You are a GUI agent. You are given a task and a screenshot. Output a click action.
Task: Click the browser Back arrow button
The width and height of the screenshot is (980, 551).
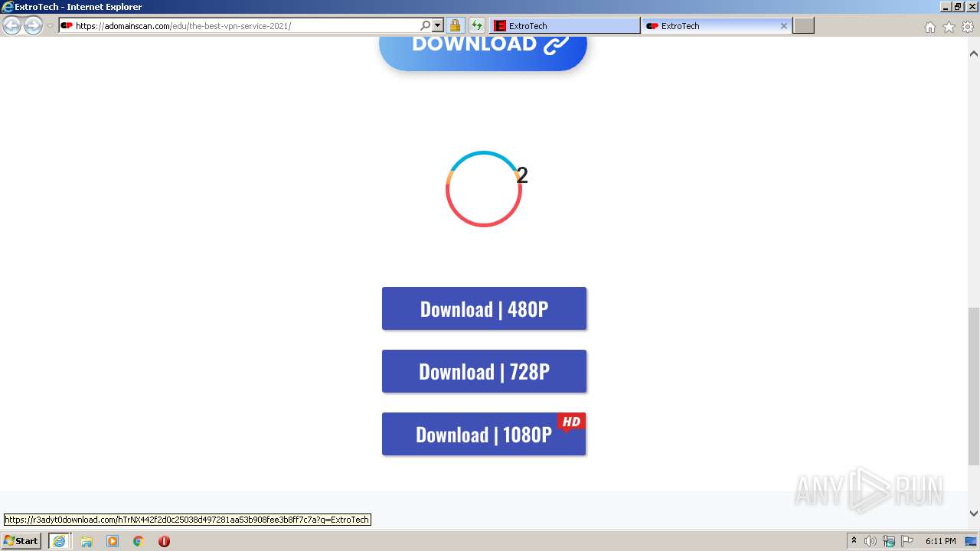(x=11, y=25)
